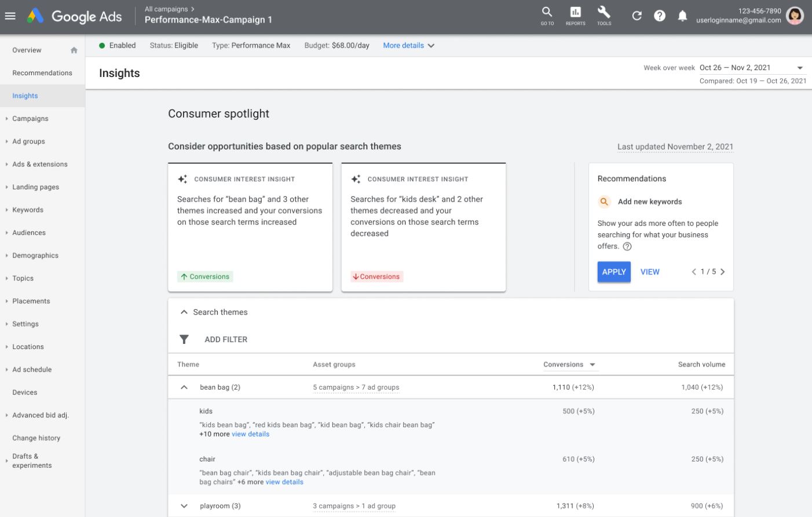The width and height of the screenshot is (812, 517).
Task: Click the magnifier icon by Add new keywords
Action: [604, 201]
